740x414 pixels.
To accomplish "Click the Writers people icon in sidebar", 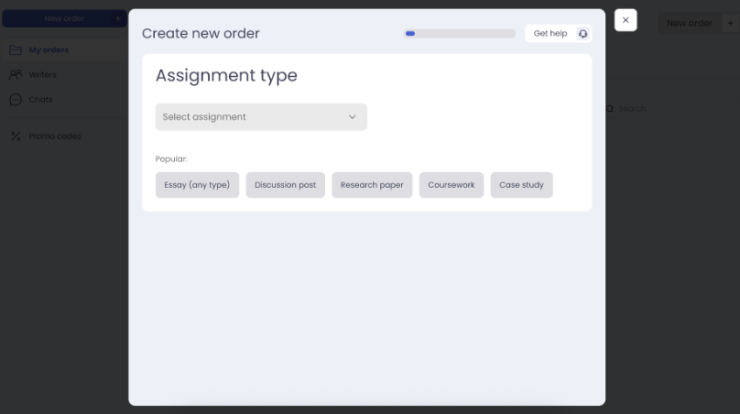I will 15,75.
